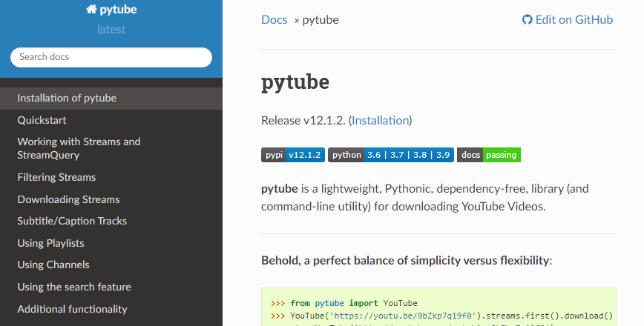
Task: Click the pytube sidebar title link
Action: coord(111,10)
